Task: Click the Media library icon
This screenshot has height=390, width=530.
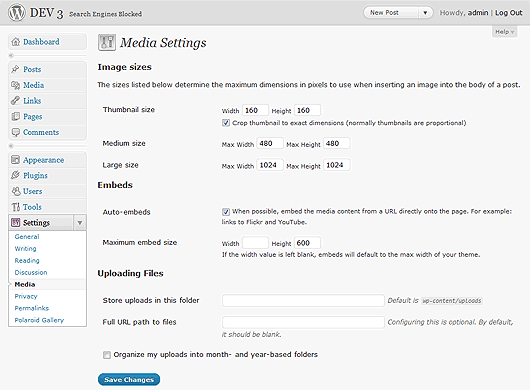Action: [15, 85]
